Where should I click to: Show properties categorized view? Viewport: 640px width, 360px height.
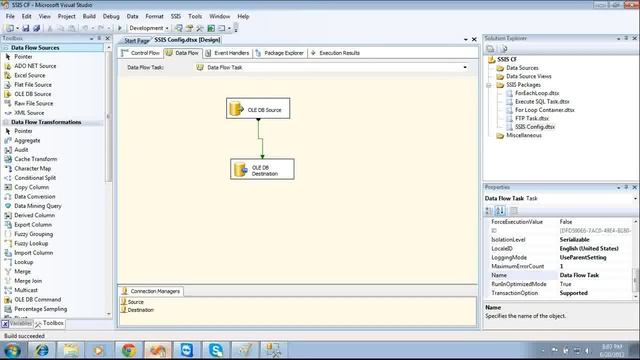(489, 211)
